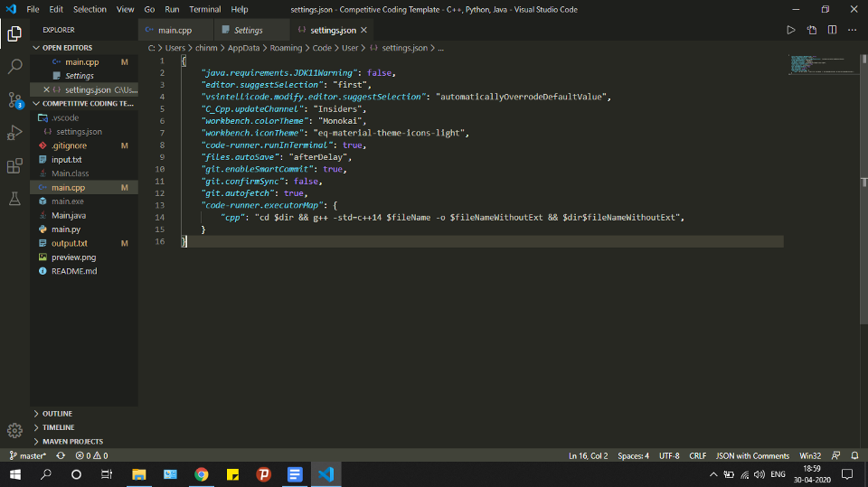Close the settings.json editor tab
Viewport: 868px width, 487px height.
click(363, 30)
